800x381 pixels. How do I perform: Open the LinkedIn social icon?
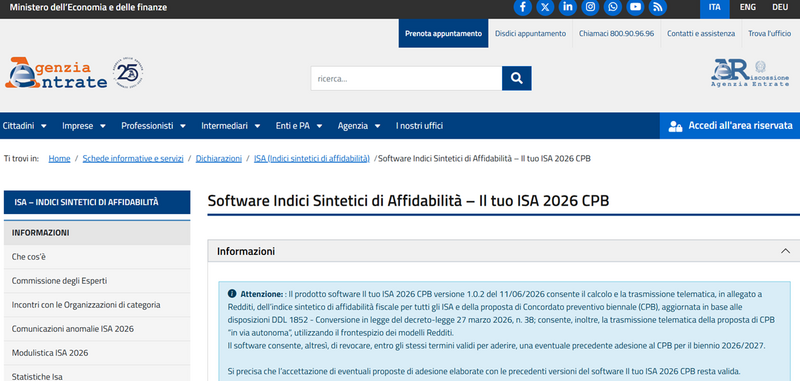pos(567,7)
